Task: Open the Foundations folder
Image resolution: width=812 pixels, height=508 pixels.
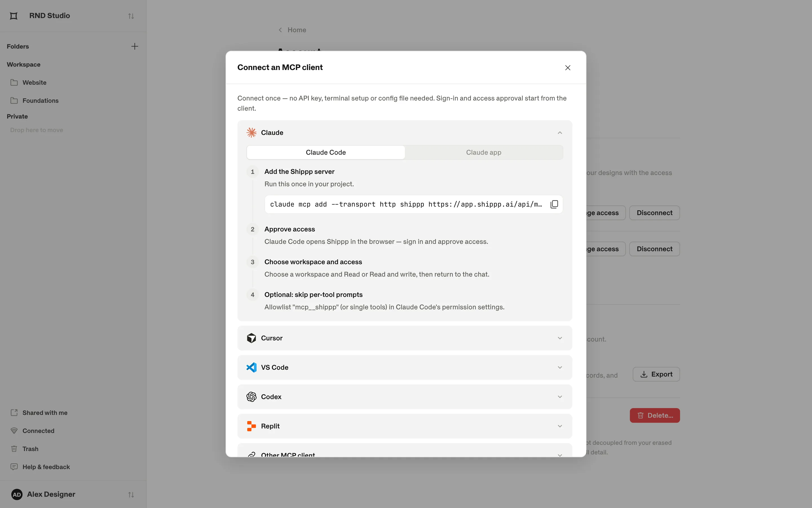Action: coord(73,100)
